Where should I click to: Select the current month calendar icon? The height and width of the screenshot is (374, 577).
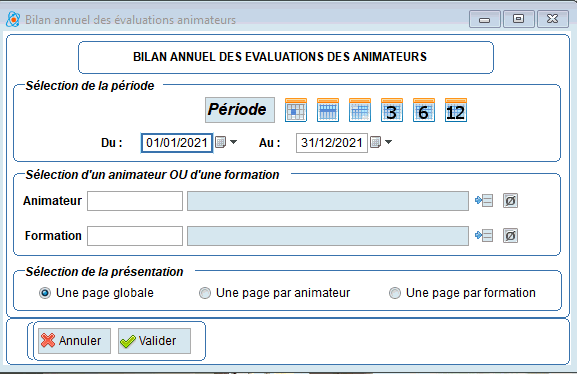(x=360, y=110)
